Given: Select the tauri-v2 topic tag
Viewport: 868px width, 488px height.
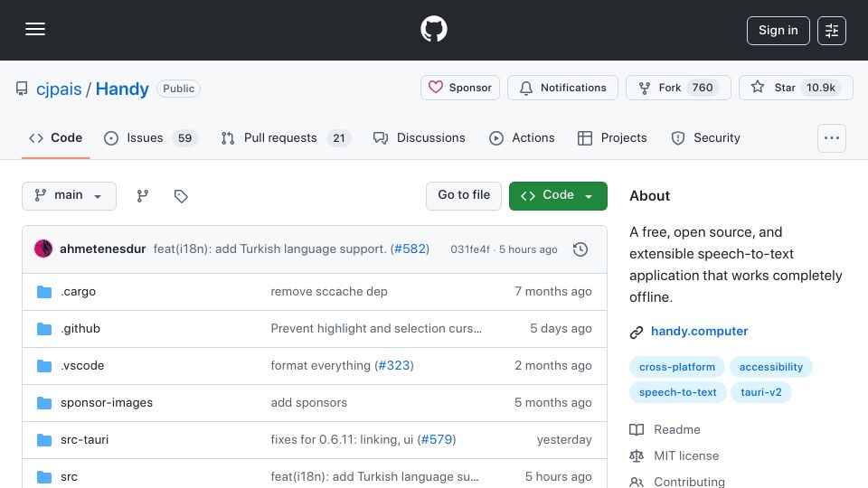Looking at the screenshot, I should click(761, 392).
